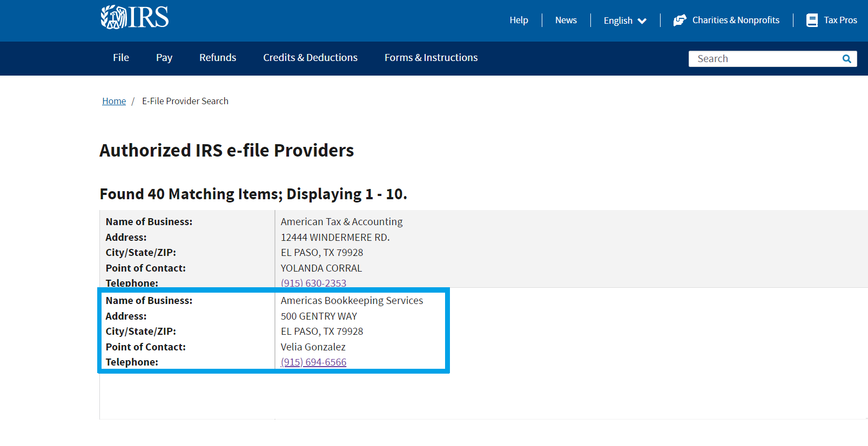Screen dimensions: 868x446
Task: Open the Pay menu
Action: pyautogui.click(x=164, y=58)
